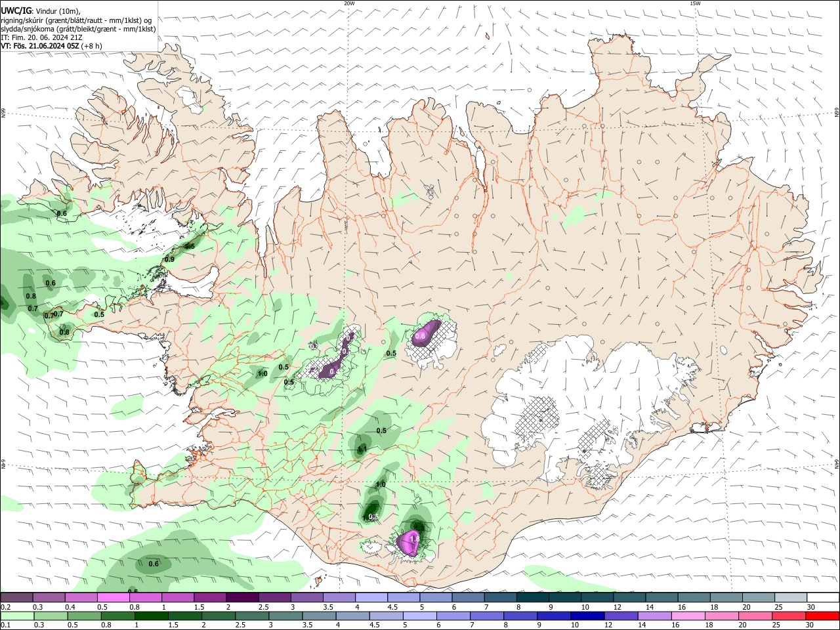Click the '66N' latitude label on the right edge
This screenshot has width=840, height=630.
click(837, 113)
